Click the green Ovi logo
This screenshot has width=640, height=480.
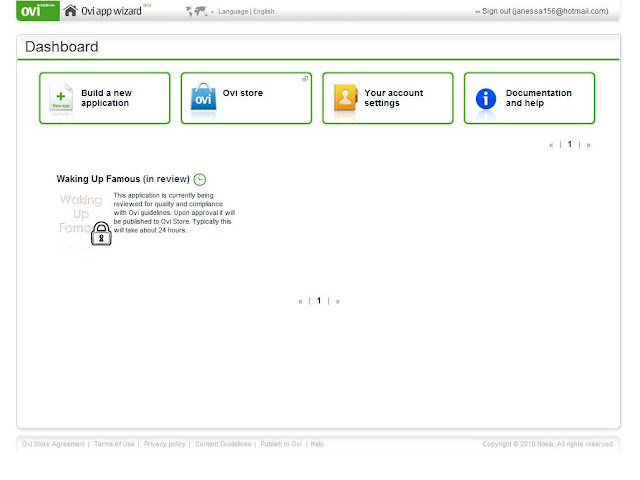tap(38, 10)
